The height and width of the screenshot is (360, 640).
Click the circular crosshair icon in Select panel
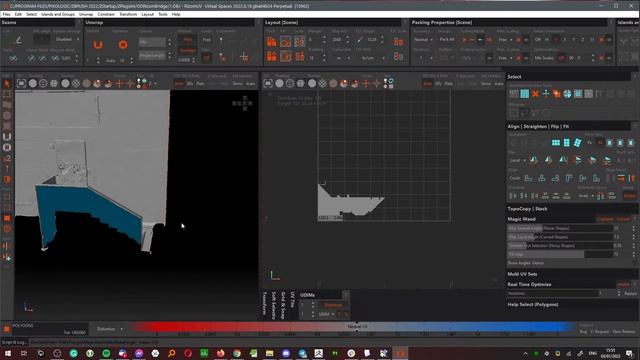tap(567, 94)
